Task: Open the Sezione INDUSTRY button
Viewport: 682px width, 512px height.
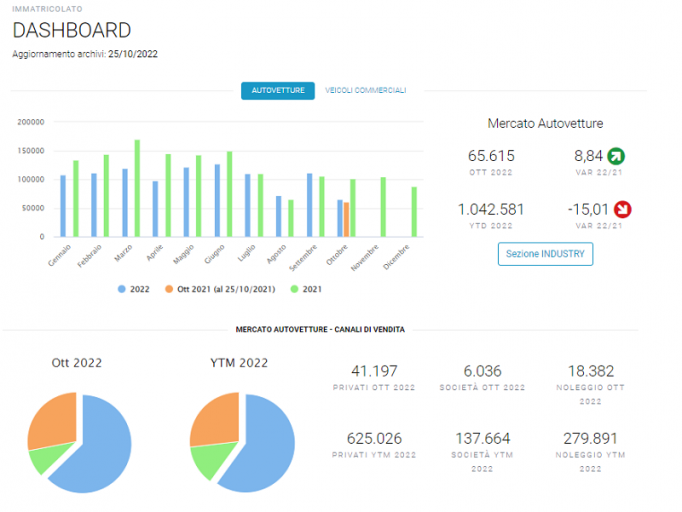Action: tap(545, 254)
